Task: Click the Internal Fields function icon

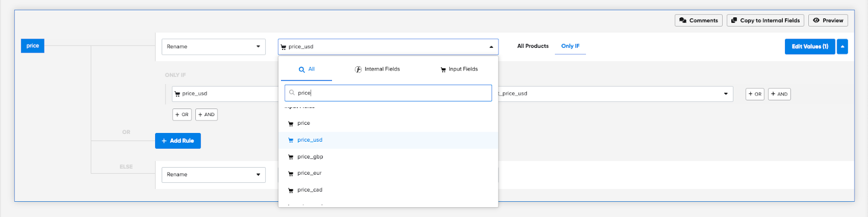Action: point(358,69)
